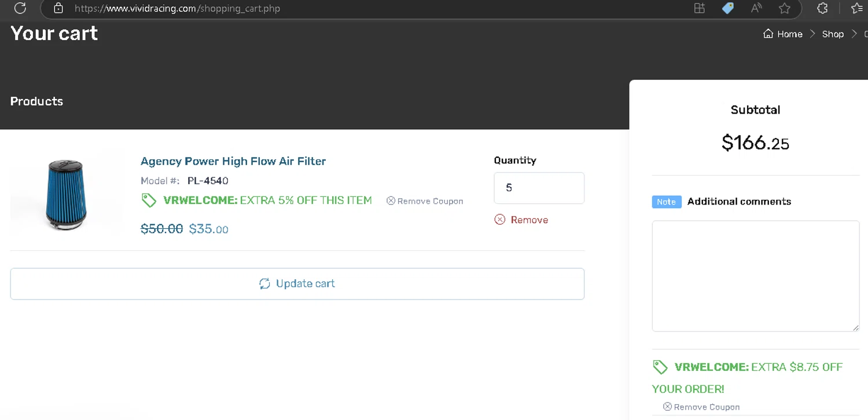Click the $35.00 discounted price
Image resolution: width=868 pixels, height=420 pixels.
click(x=209, y=229)
